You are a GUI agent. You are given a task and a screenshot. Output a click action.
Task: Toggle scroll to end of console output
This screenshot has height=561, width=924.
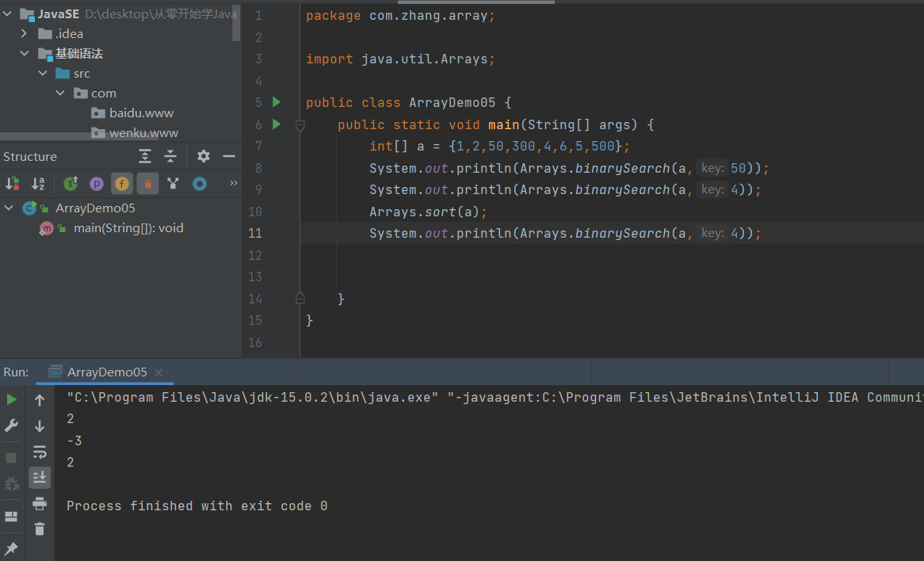pos(40,477)
